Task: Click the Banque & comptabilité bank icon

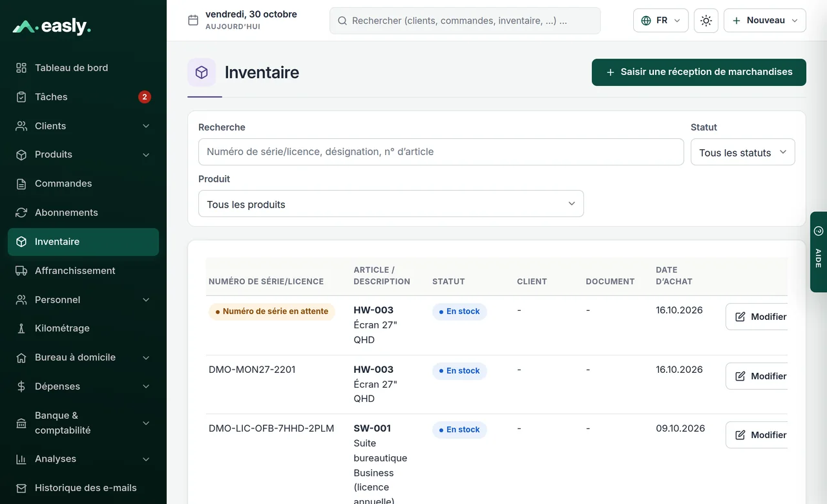Action: [x=21, y=423]
